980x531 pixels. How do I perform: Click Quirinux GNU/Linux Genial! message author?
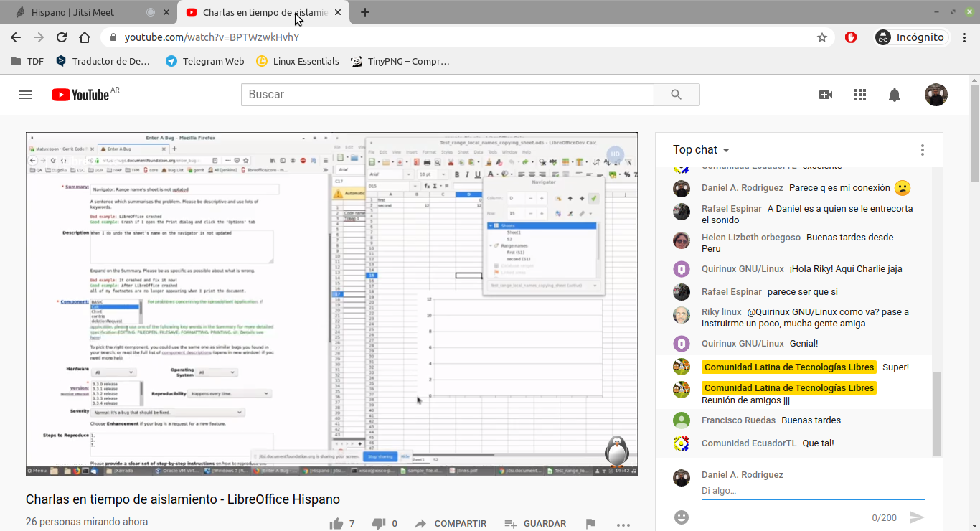pyautogui.click(x=743, y=344)
